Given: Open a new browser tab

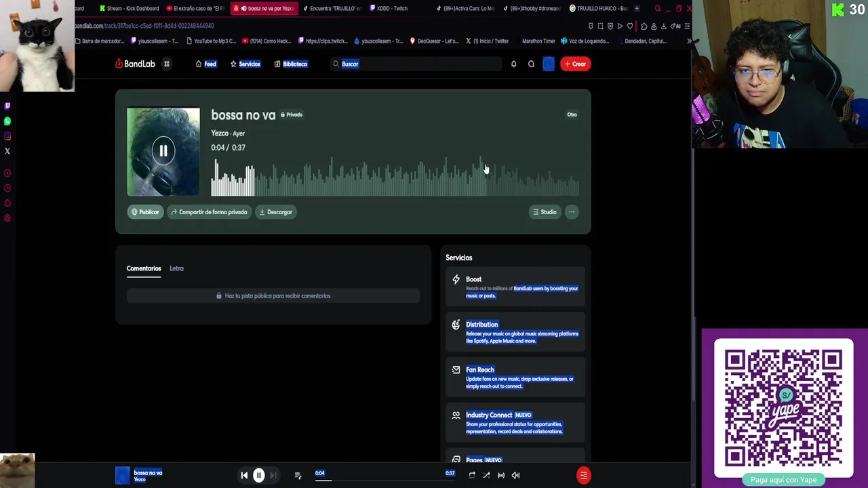Looking at the screenshot, I should (637, 8).
